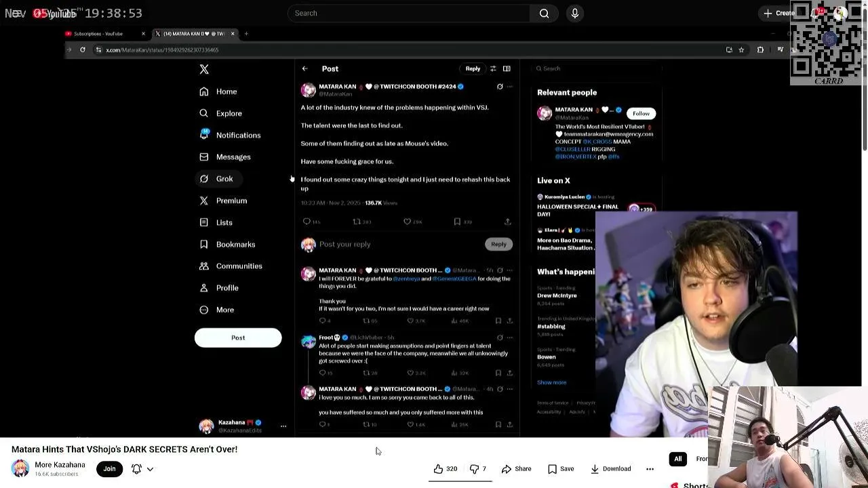The height and width of the screenshot is (488, 868).
Task: Click Reply button at post header
Action: click(x=473, y=68)
